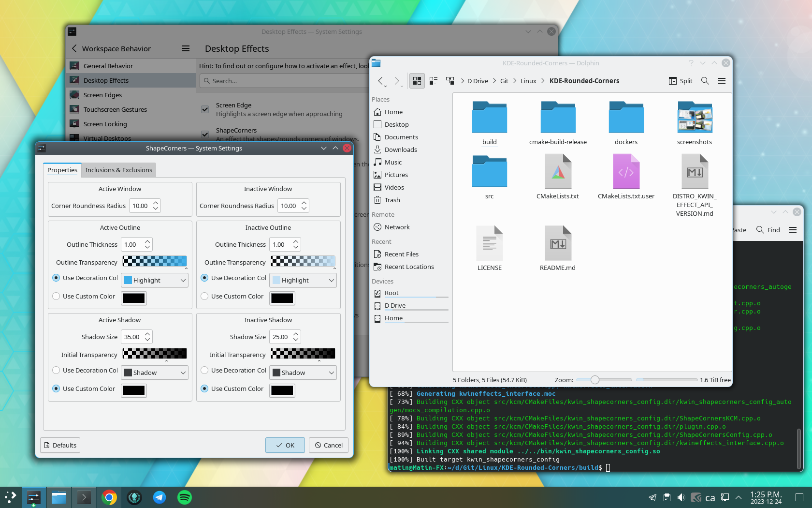Open Dolphin's hamburger menu
812x508 pixels.
point(721,81)
